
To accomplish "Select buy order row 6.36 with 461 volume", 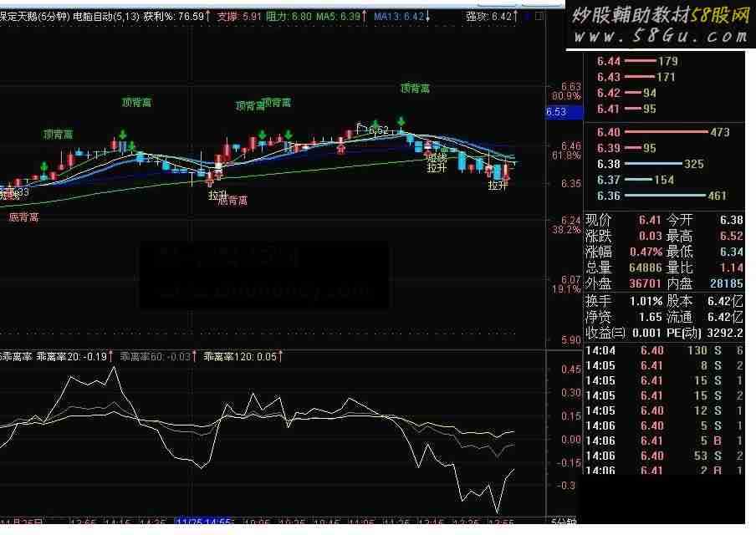I will point(664,196).
